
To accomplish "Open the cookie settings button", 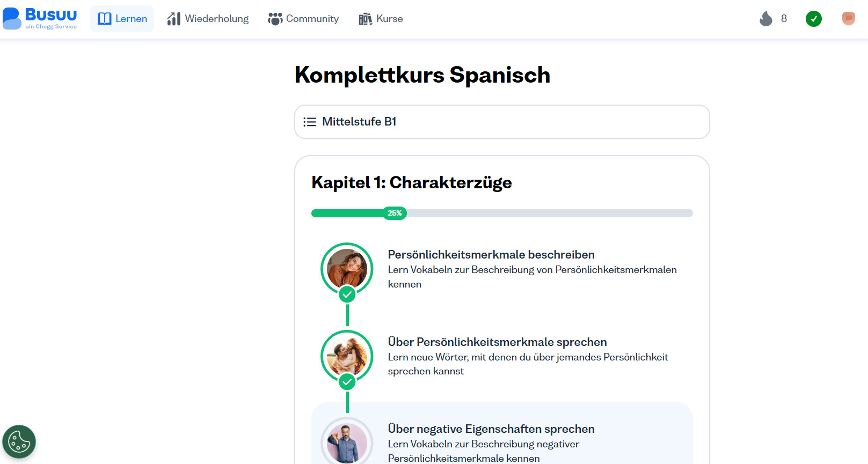I will (x=19, y=442).
